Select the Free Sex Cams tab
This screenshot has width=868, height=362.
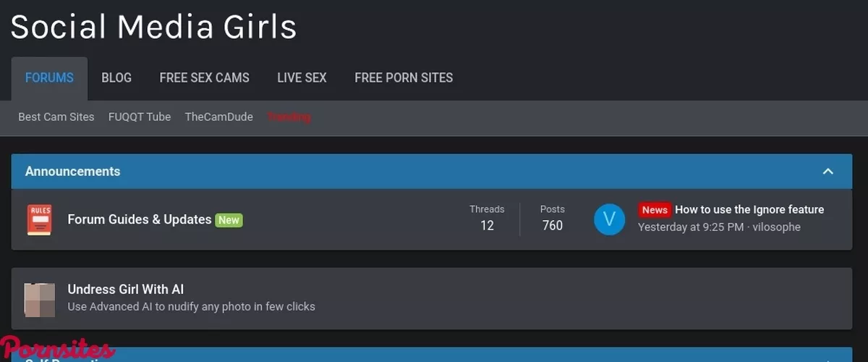(x=204, y=78)
